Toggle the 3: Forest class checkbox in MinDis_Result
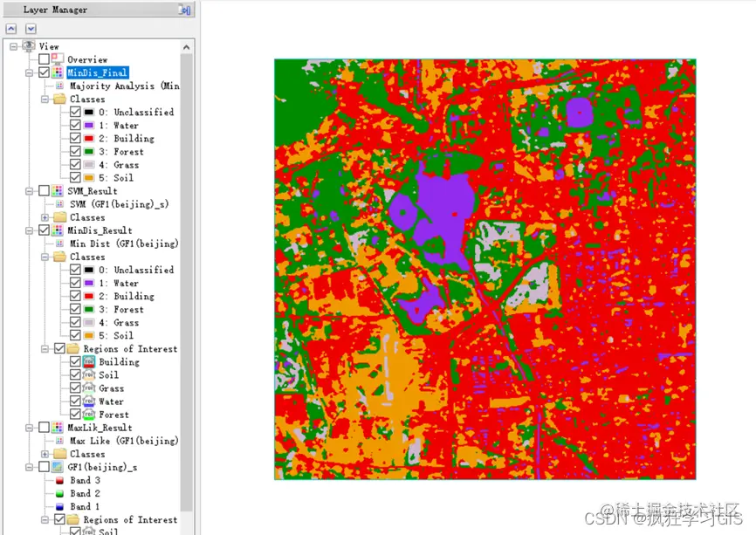756x535 pixels. pos(75,309)
